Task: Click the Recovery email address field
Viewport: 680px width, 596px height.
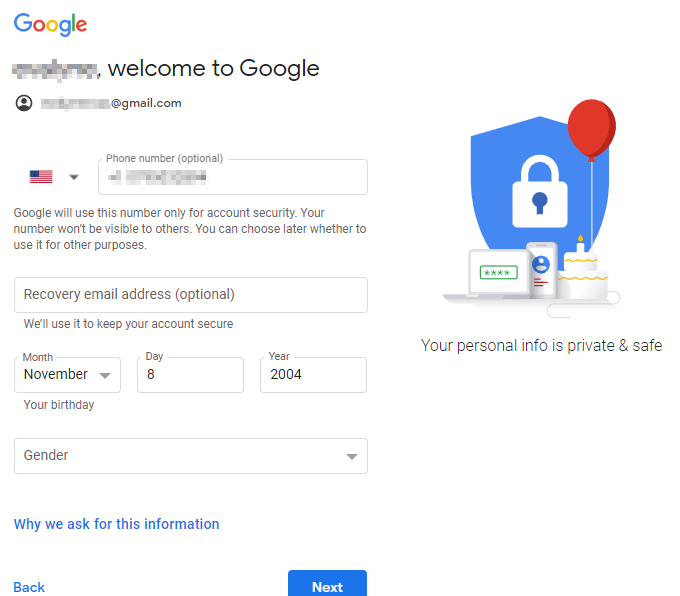Action: point(191,295)
